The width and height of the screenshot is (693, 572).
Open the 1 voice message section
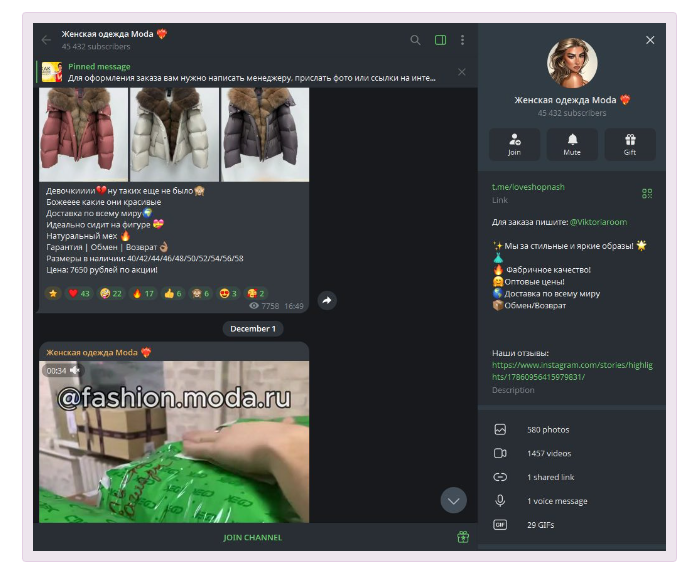click(572, 501)
